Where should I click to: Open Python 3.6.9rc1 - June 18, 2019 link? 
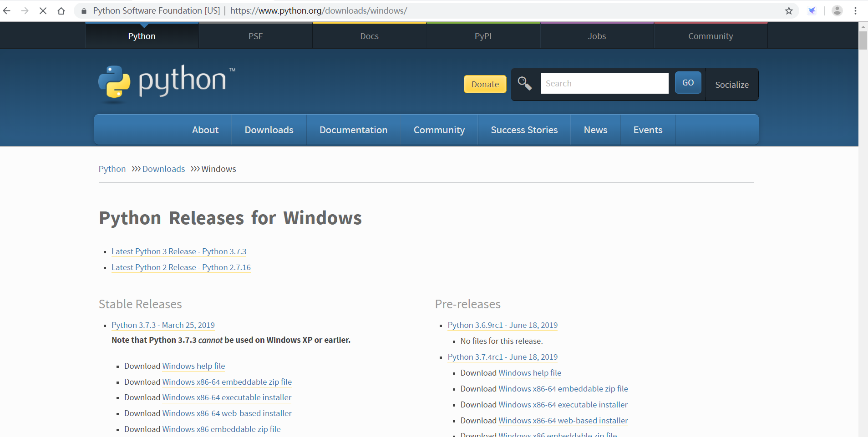pos(503,325)
